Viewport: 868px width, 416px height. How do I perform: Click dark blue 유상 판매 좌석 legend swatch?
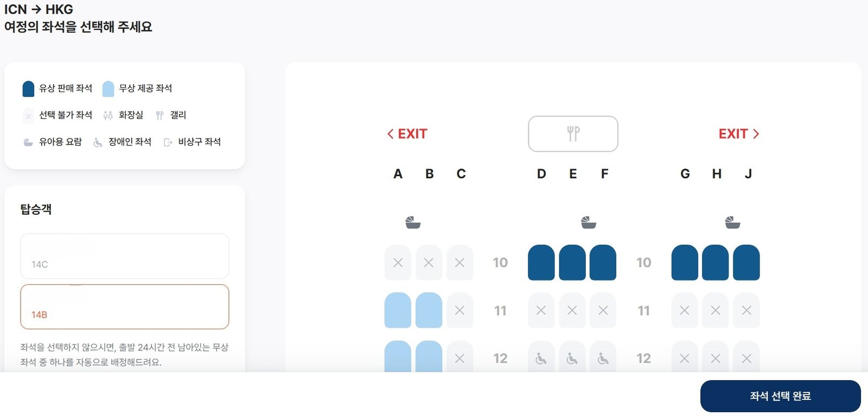click(28, 88)
